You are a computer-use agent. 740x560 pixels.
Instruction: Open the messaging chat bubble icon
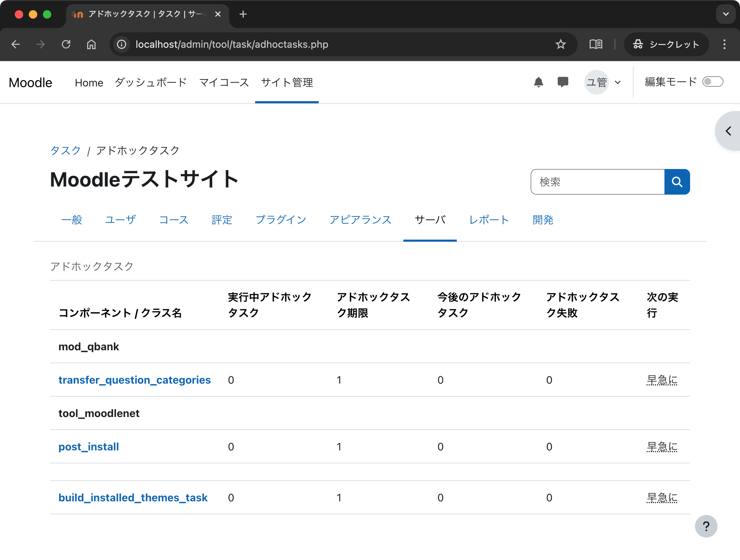(563, 82)
